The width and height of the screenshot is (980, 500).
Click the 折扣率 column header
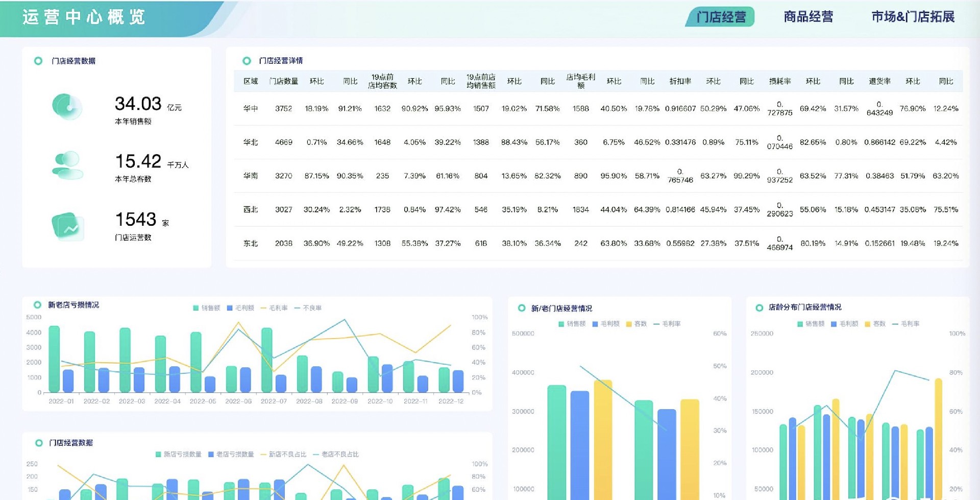pyautogui.click(x=680, y=81)
